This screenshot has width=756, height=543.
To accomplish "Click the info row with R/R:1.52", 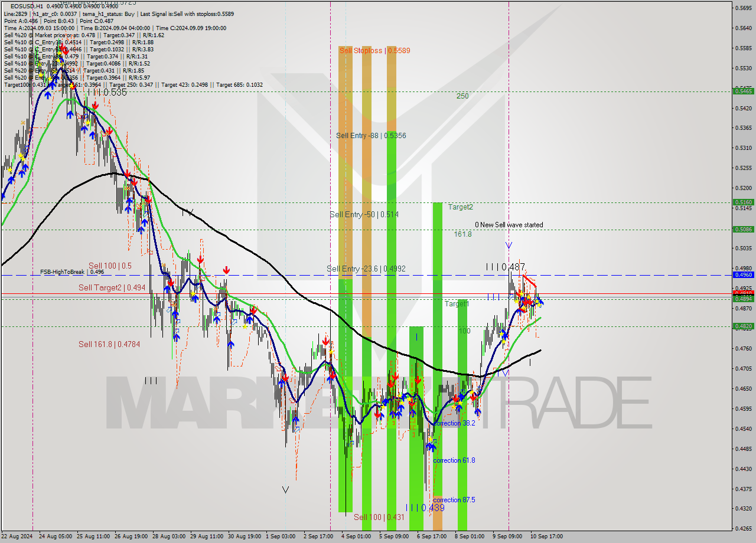I will point(77,63).
